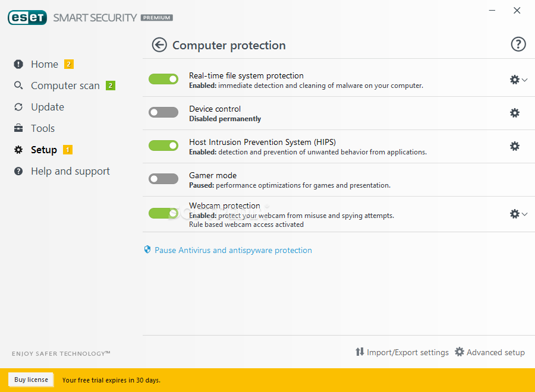
Task: Turn on Gamer mode switch
Action: coord(163,179)
